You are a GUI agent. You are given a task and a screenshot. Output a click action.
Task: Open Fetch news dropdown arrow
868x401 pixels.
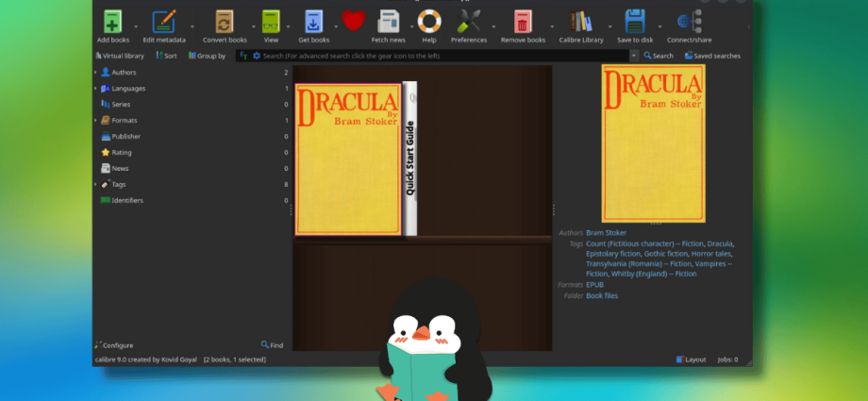tap(412, 26)
